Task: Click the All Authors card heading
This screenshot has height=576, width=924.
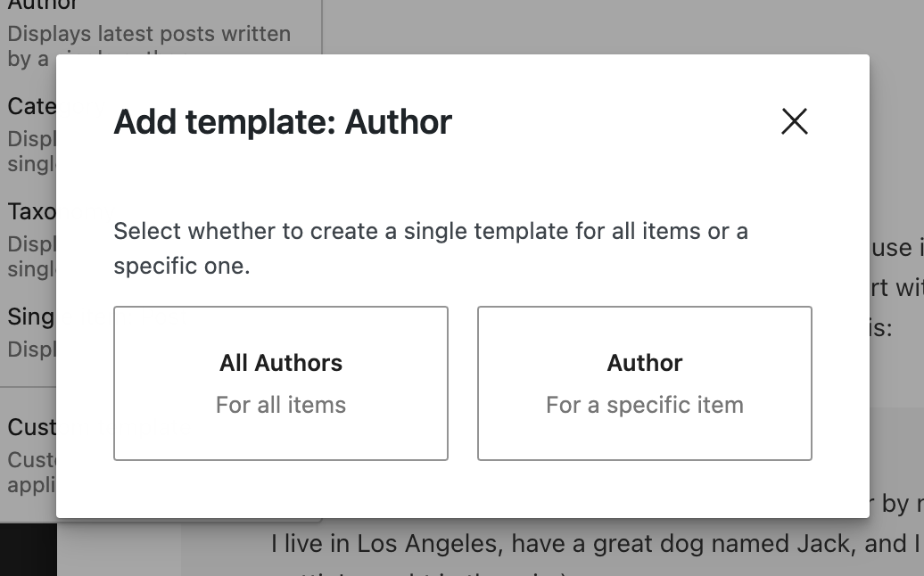Action: [281, 363]
